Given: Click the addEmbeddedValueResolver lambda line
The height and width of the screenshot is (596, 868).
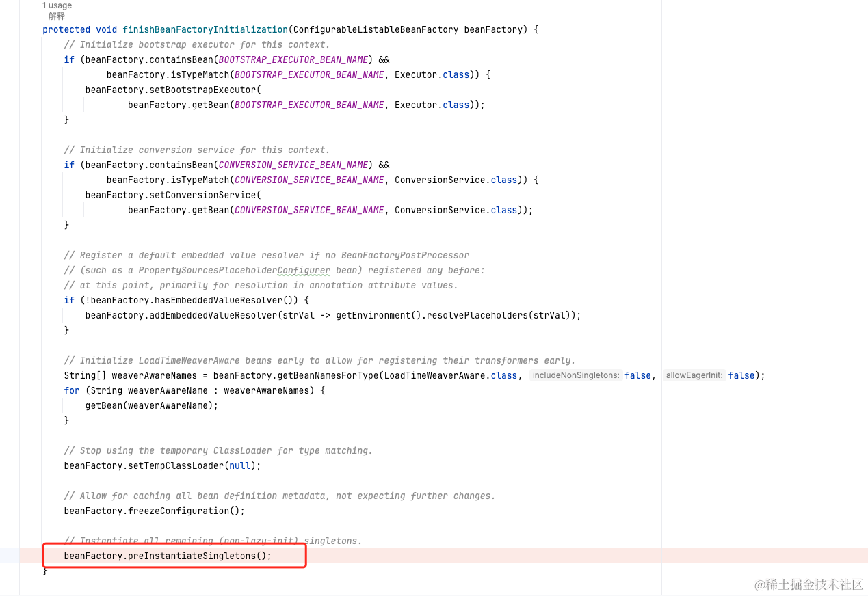Looking at the screenshot, I should pyautogui.click(x=333, y=315).
